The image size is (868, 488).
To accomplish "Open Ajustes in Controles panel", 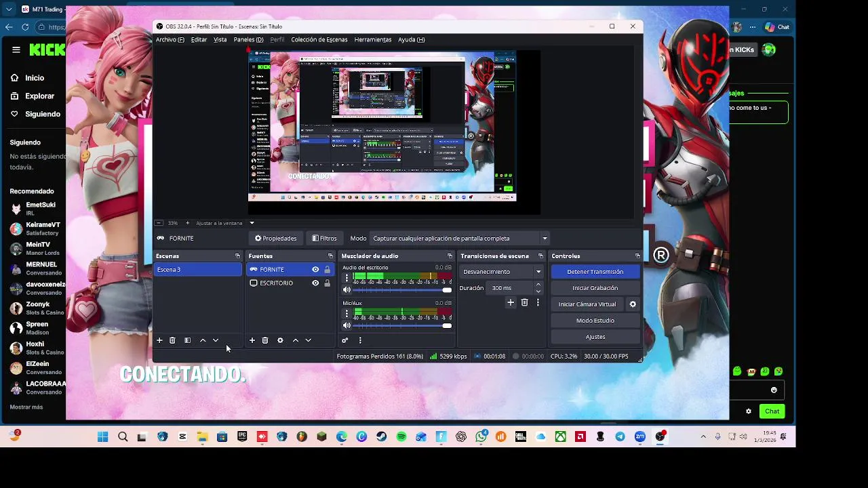I will click(595, 337).
